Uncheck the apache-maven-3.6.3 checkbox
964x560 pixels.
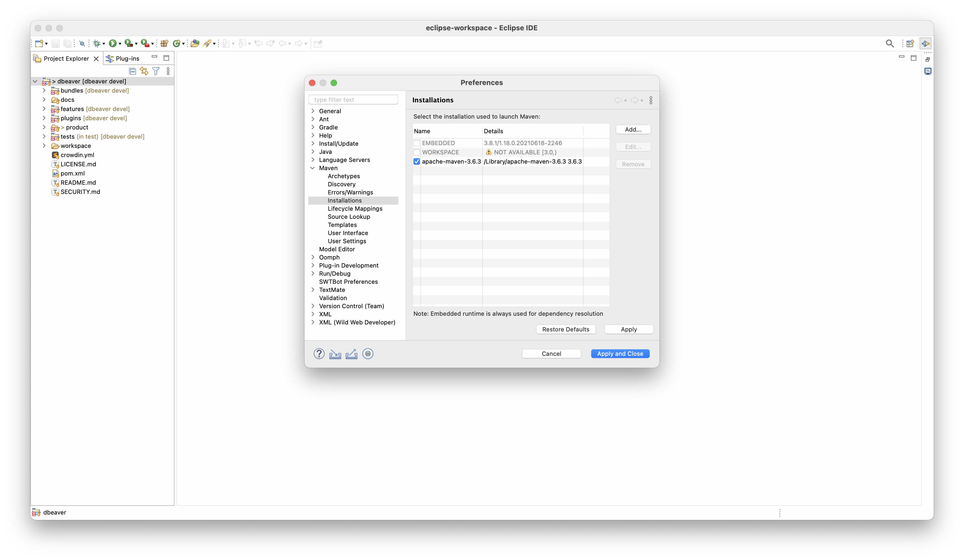click(x=417, y=162)
